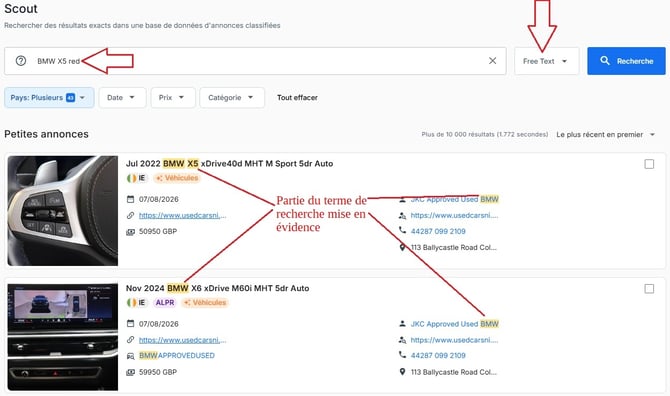Click the location pin icon on the X5 listing
The width and height of the screenshot is (670, 396).
(402, 247)
